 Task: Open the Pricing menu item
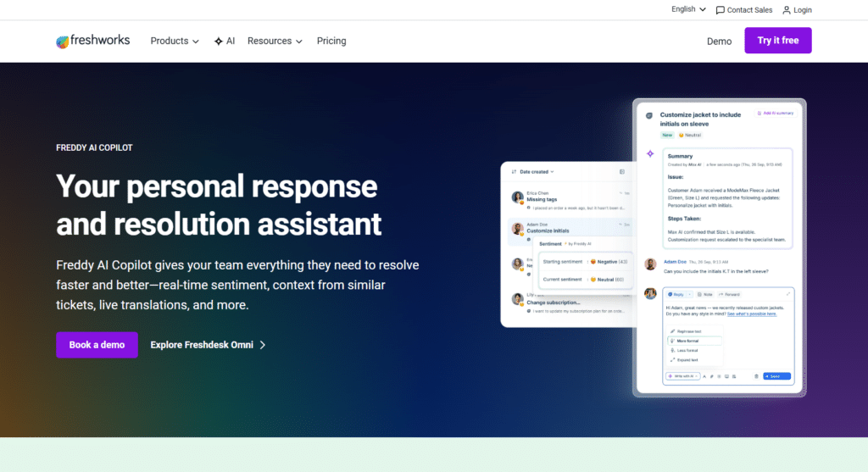click(331, 41)
